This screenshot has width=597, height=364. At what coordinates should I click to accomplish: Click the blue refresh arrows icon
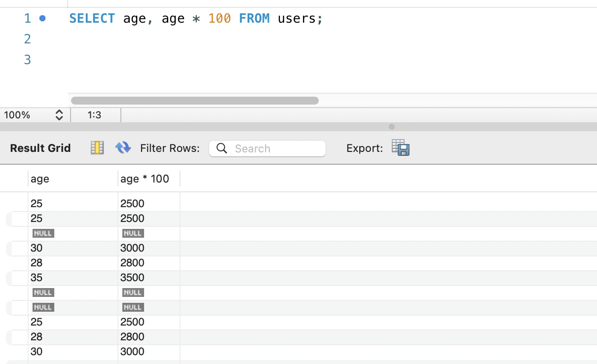pos(123,147)
